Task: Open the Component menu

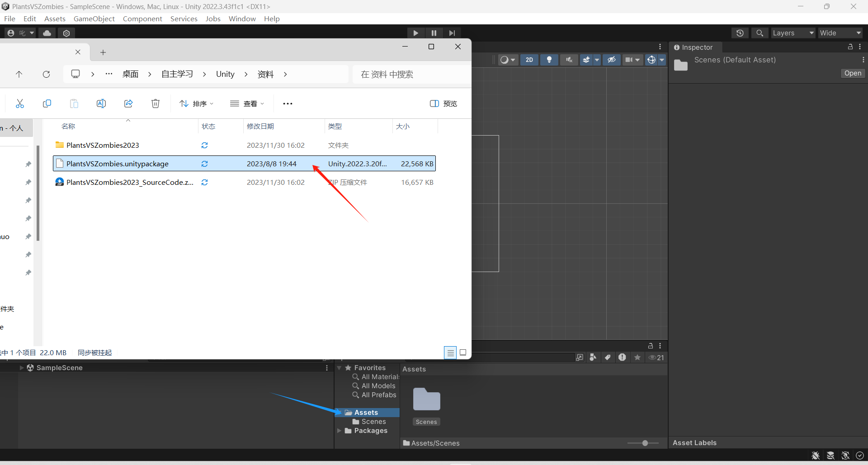Action: pyautogui.click(x=142, y=19)
